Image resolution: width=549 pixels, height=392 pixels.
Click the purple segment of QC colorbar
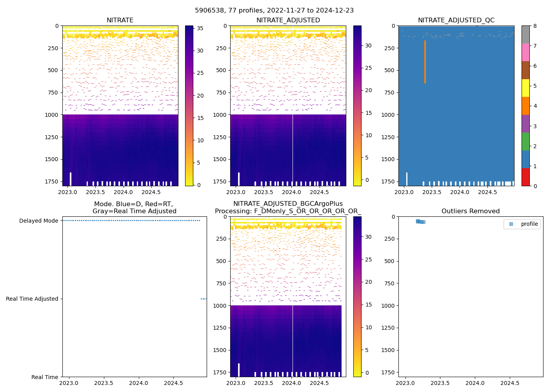pyautogui.click(x=525, y=123)
